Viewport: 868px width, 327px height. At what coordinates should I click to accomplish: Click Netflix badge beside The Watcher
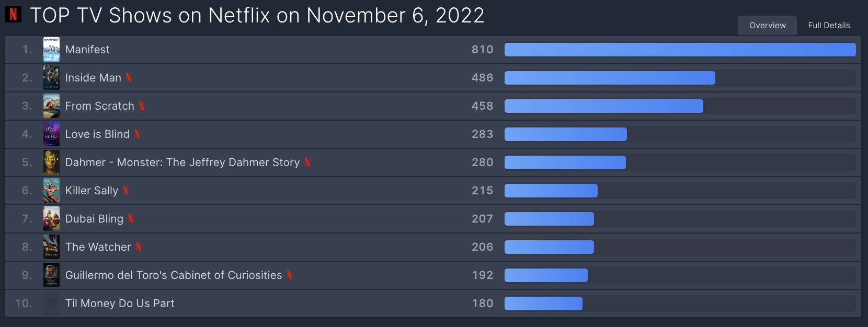tap(139, 247)
